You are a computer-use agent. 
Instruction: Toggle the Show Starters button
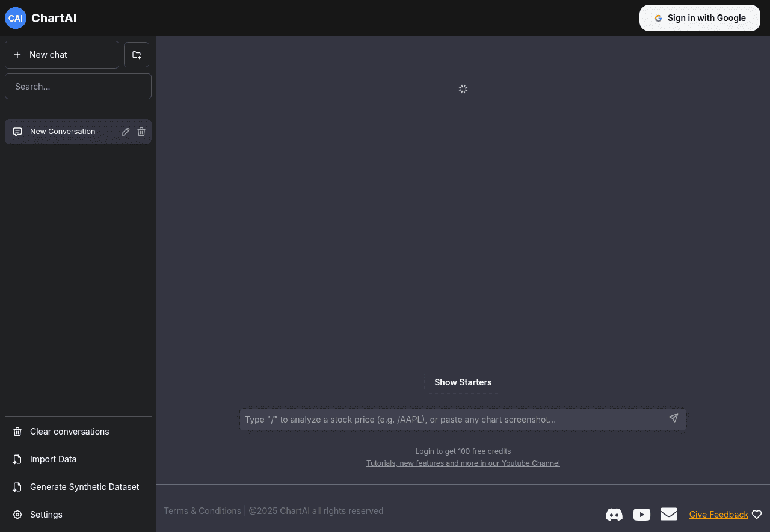(463, 382)
